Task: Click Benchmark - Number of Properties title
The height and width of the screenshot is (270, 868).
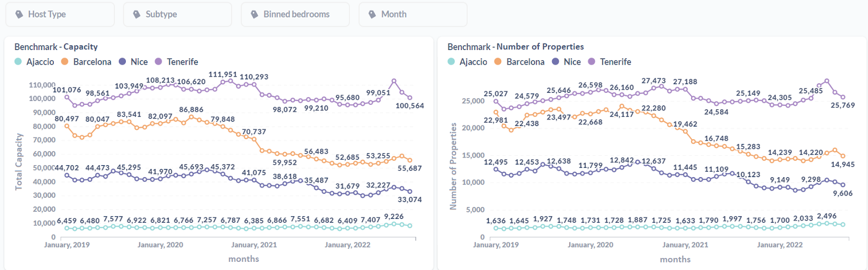Action: pos(515,47)
